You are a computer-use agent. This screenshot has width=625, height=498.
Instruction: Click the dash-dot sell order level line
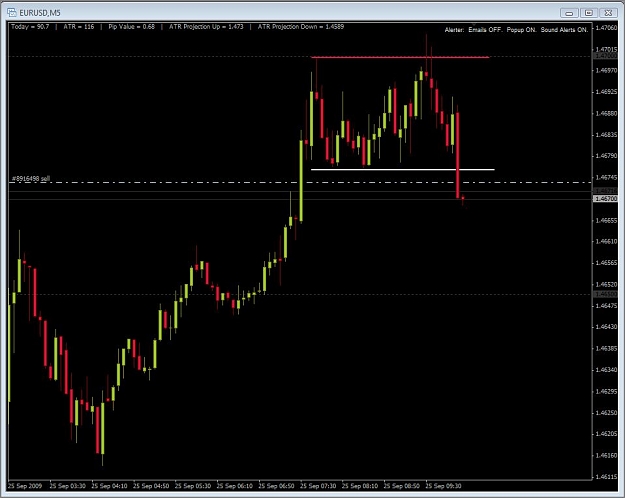[x=300, y=183]
